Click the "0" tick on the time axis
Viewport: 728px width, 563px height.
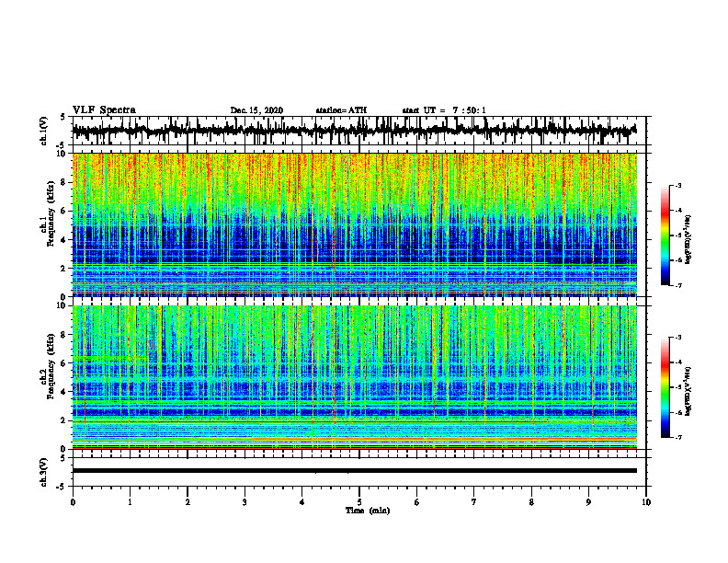click(x=73, y=502)
